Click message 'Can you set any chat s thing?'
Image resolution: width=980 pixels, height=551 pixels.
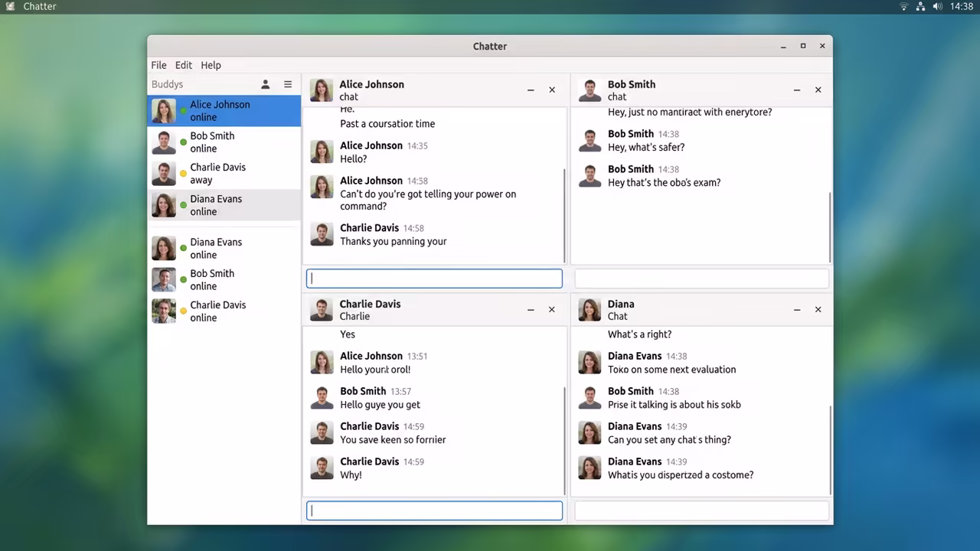(x=669, y=439)
